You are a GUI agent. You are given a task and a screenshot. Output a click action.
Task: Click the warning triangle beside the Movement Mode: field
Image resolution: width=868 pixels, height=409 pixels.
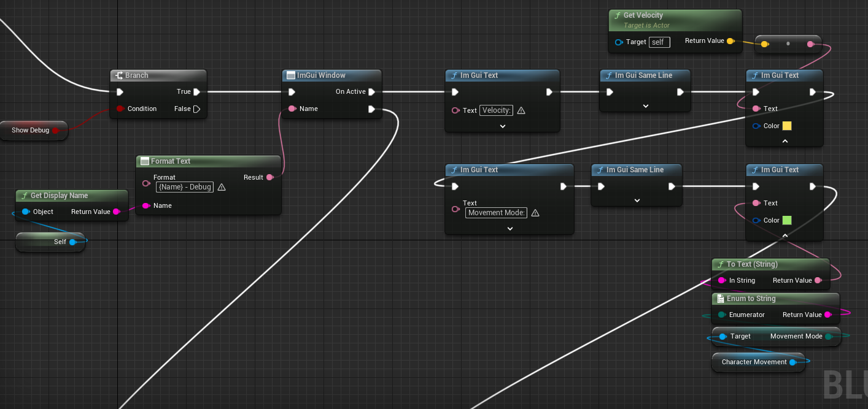coord(537,213)
